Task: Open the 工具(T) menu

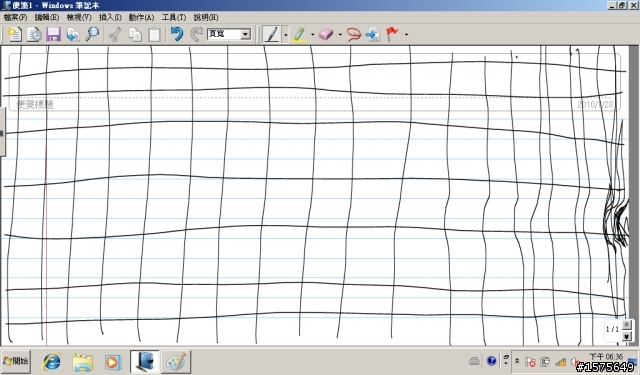Action: (x=174, y=17)
